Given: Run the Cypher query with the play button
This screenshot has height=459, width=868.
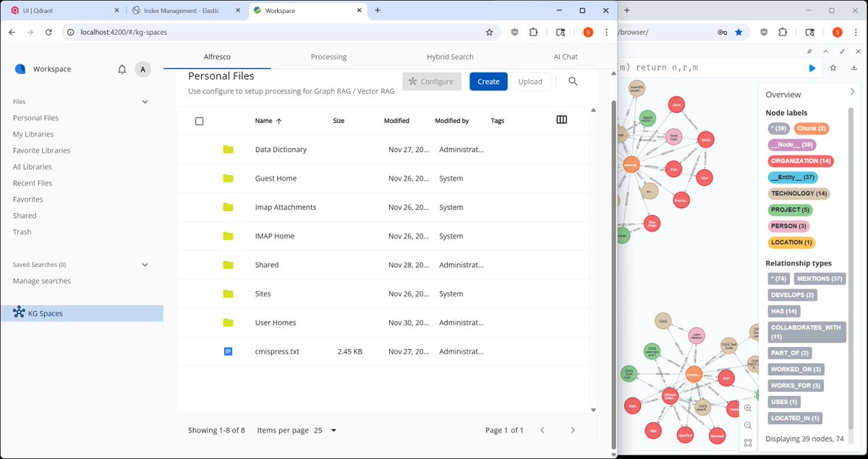Looking at the screenshot, I should (x=812, y=67).
